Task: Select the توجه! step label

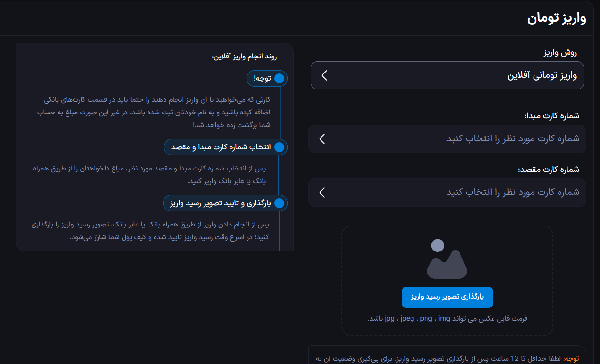Action: pos(262,79)
